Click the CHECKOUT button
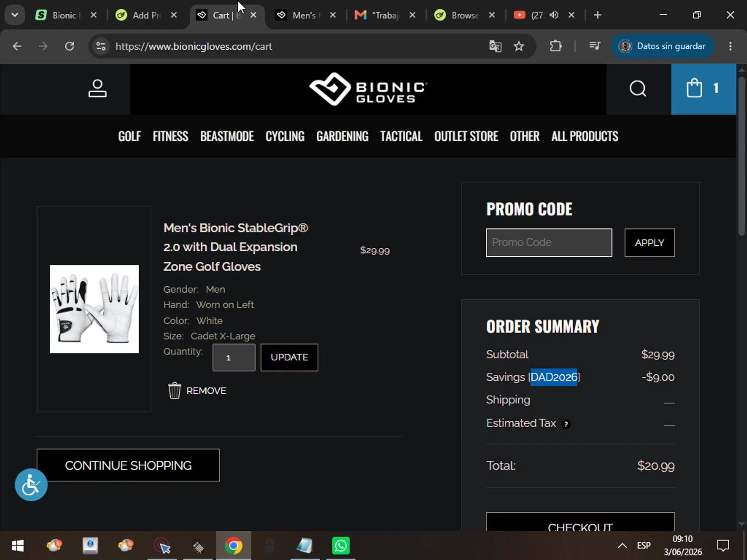Viewport: 747px width, 560px height. (580, 522)
